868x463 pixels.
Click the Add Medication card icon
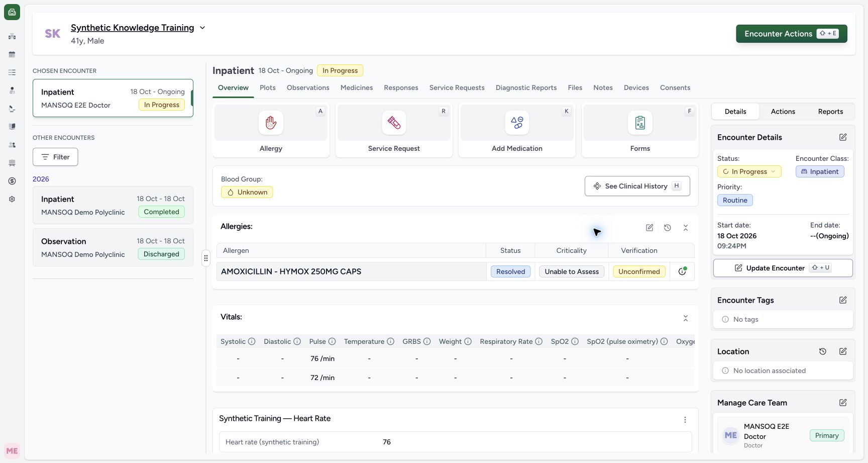517,123
